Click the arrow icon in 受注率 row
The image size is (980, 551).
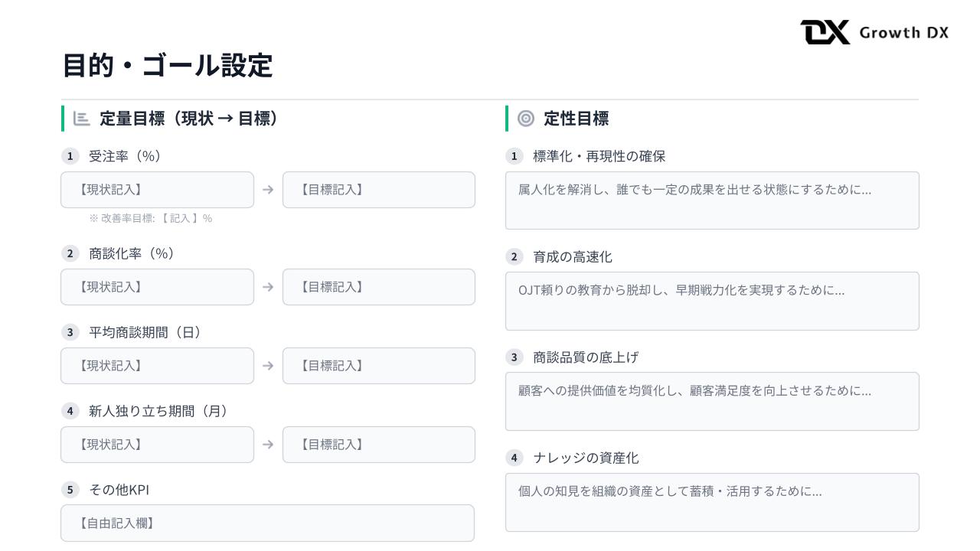click(x=268, y=190)
